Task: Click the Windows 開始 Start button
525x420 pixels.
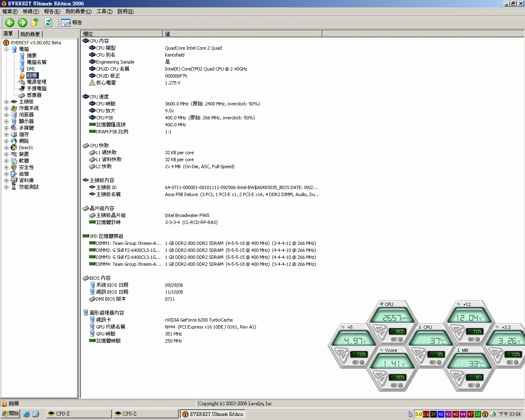Action: (x=10, y=414)
